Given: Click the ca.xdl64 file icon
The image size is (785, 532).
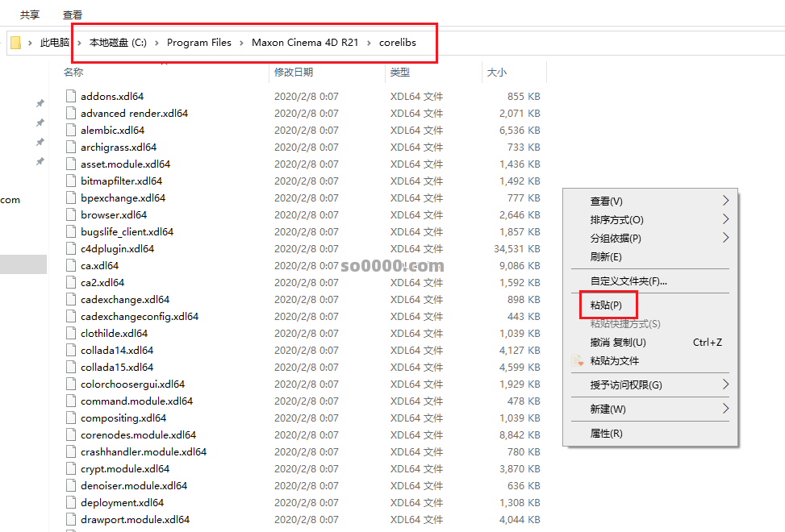Looking at the screenshot, I should (71, 265).
